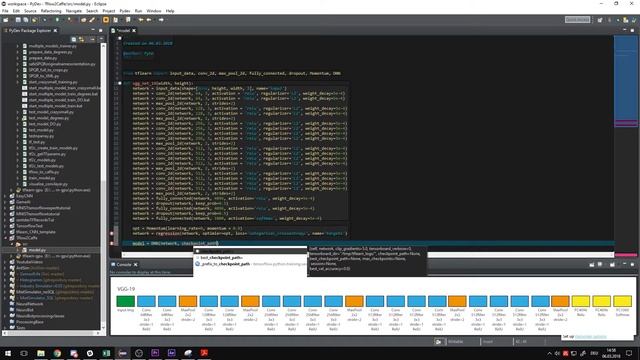640x360 pixels.
Task: Click the New file toolbar icon
Action: 6,20
